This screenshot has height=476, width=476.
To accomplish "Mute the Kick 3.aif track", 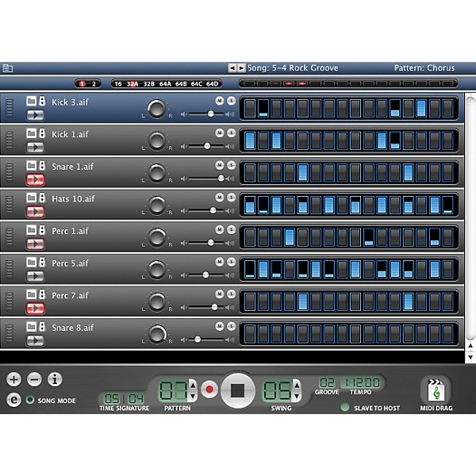I will click(x=220, y=101).
